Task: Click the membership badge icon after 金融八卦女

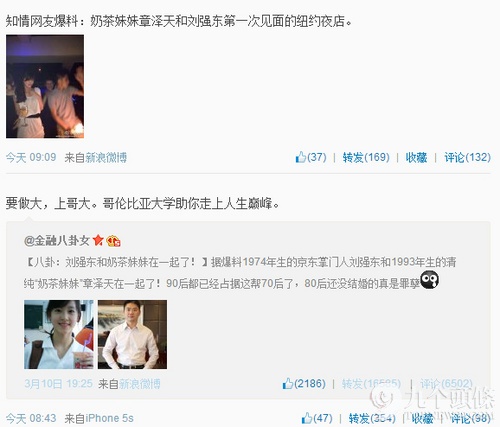Action: click(113, 241)
